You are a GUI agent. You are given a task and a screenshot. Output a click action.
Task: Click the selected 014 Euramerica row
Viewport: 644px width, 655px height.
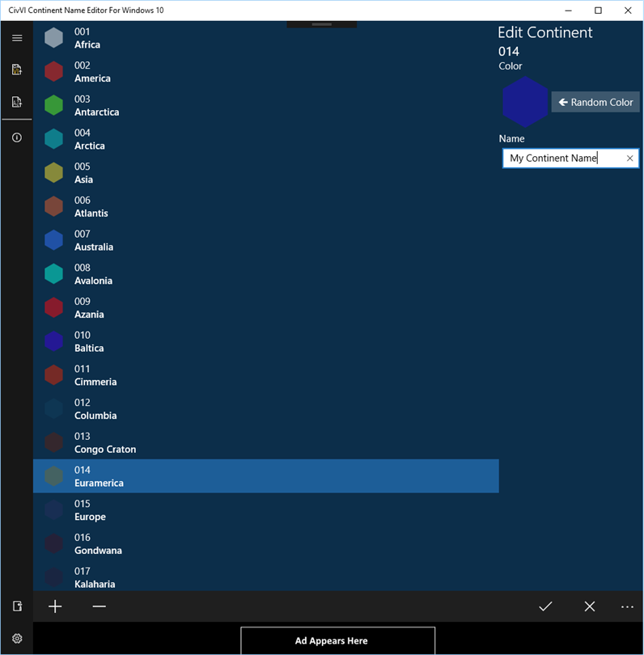point(266,476)
